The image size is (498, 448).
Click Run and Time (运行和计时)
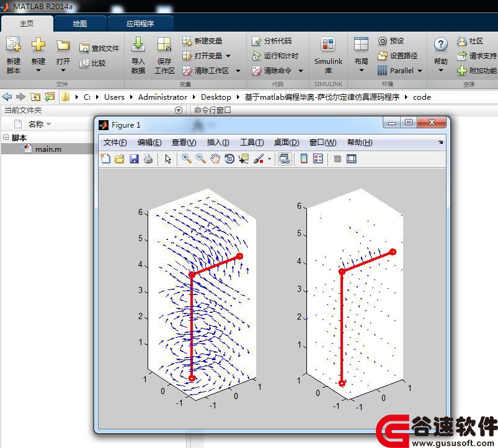pos(275,56)
